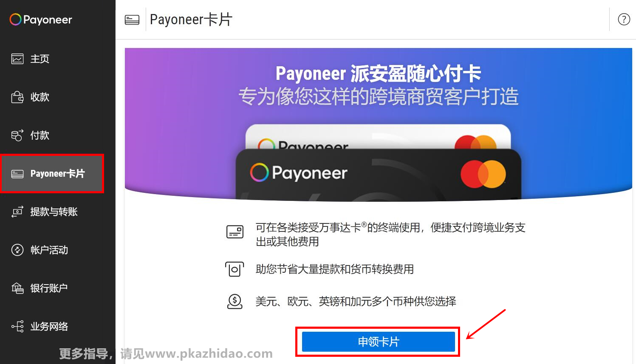Click the Payoneer卡片 page heading
This screenshot has height=364, width=636.
191,20
